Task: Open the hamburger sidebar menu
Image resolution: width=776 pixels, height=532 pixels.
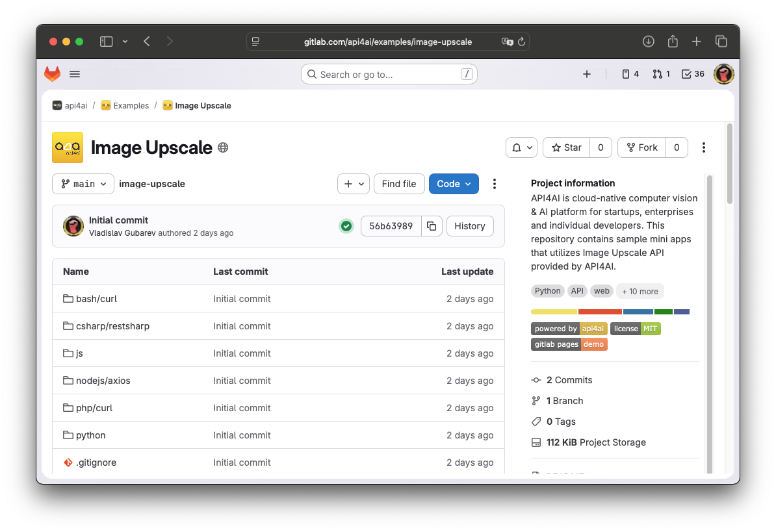Action: coord(75,74)
